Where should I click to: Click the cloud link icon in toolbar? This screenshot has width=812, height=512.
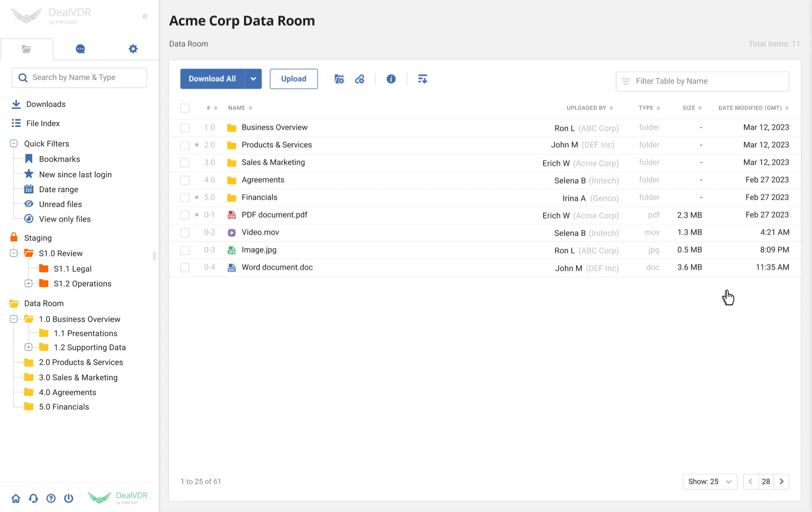pos(359,79)
